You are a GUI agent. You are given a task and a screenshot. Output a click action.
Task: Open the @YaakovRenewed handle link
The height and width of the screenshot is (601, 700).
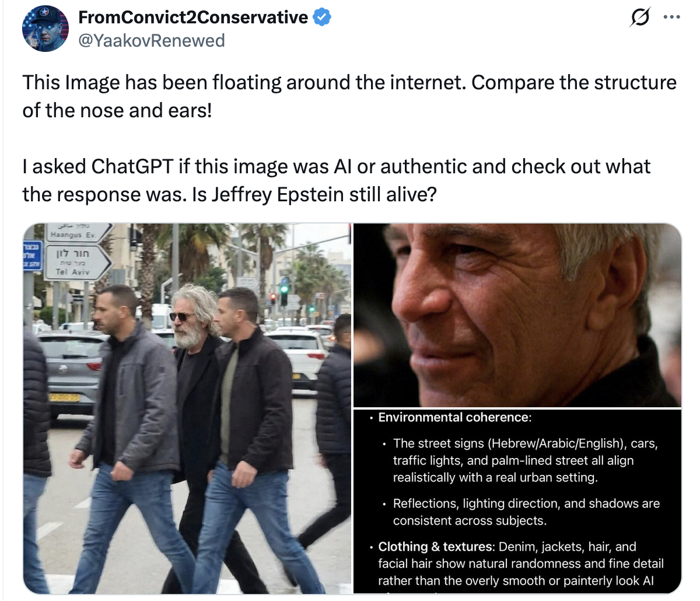[x=151, y=40]
